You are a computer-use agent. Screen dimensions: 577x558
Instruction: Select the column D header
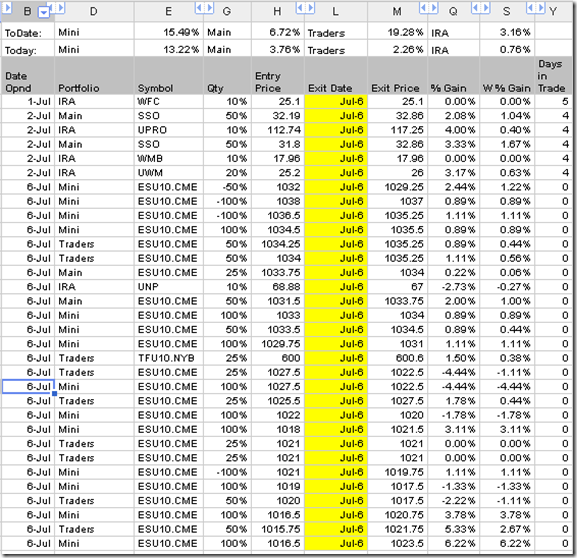click(94, 11)
